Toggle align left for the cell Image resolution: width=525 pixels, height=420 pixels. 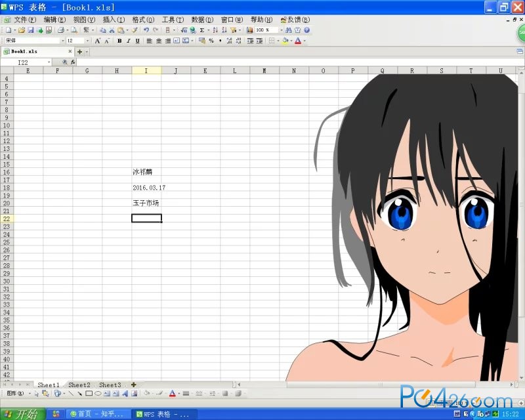pyautogui.click(x=150, y=41)
